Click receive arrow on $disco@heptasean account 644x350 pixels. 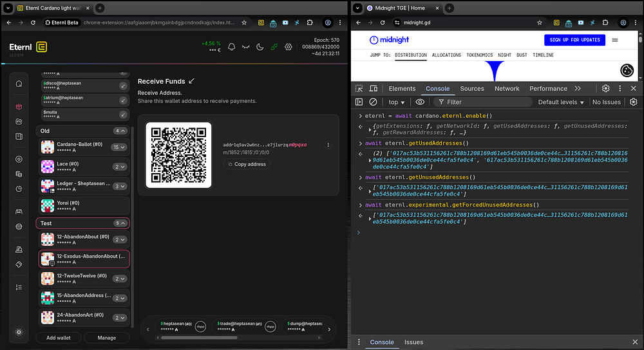pos(123,86)
